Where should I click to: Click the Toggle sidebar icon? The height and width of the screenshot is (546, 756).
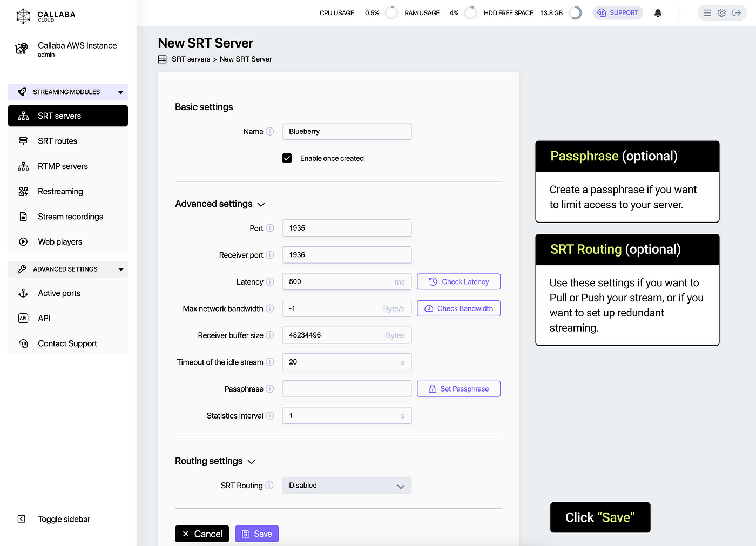22,519
